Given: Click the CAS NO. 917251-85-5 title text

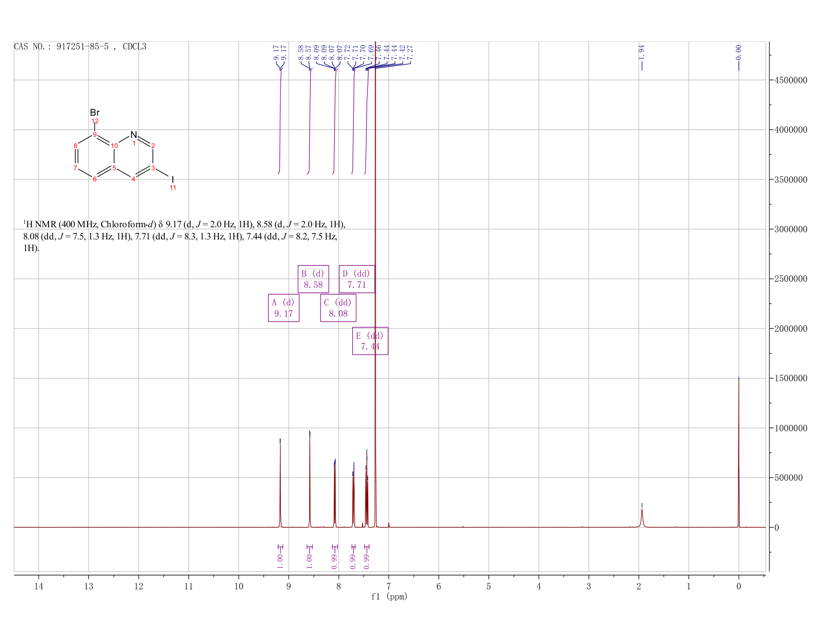Looking at the screenshot, I should click(80, 46).
